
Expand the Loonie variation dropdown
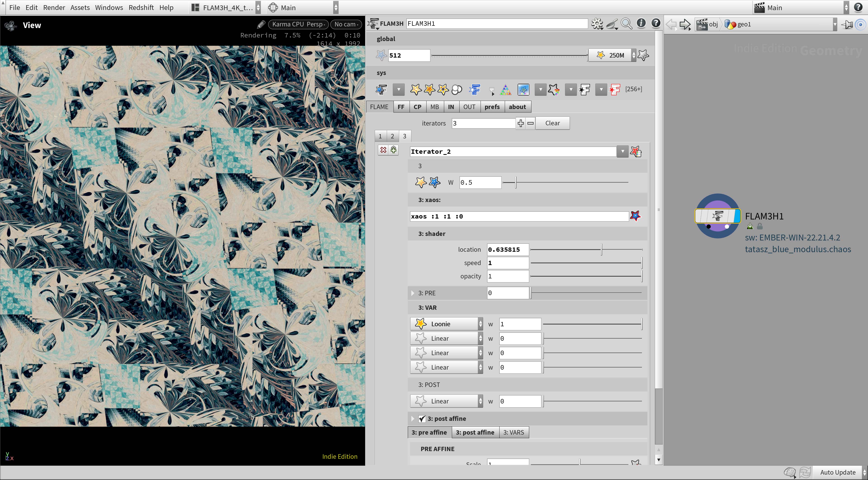click(480, 323)
